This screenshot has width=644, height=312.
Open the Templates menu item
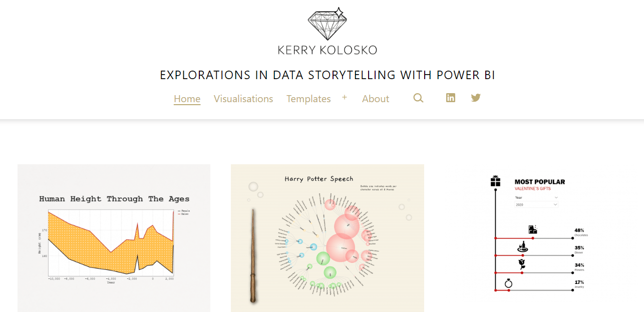[308, 99]
